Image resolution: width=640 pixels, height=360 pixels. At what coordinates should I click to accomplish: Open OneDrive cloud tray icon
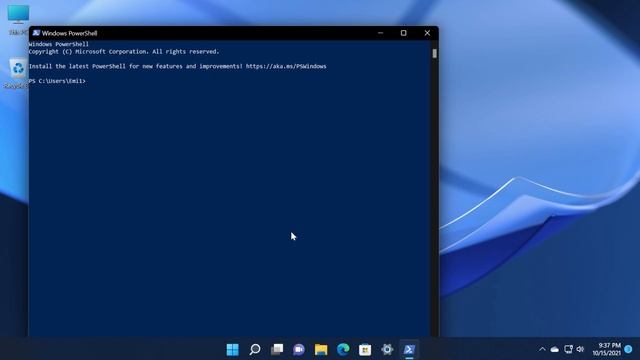(554, 349)
